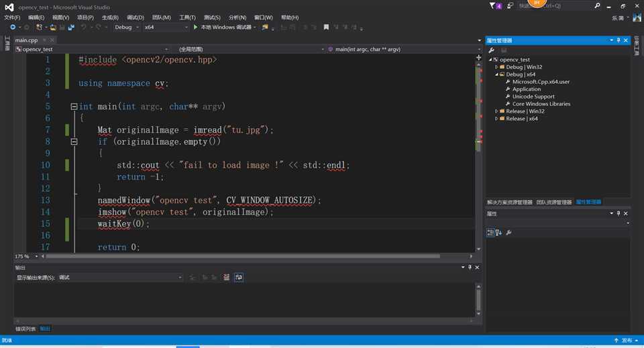Collapse the main function code block
Screen dimensions: 644x348
[74, 107]
